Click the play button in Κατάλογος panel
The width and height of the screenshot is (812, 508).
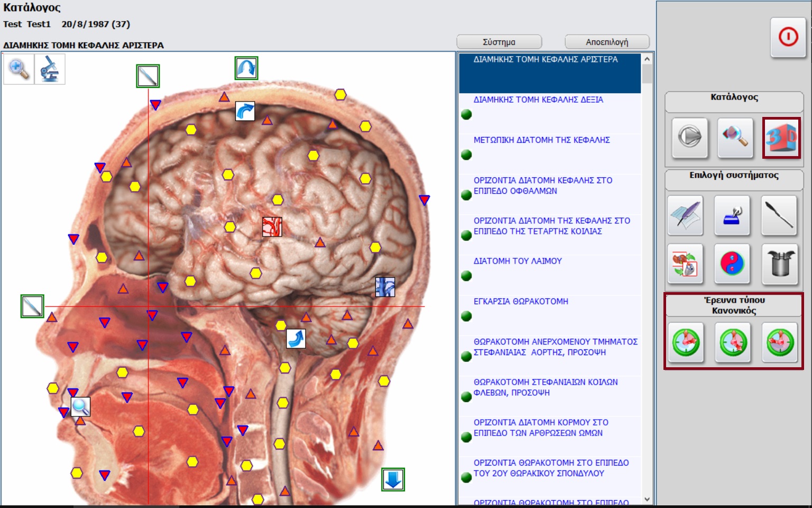tap(690, 138)
